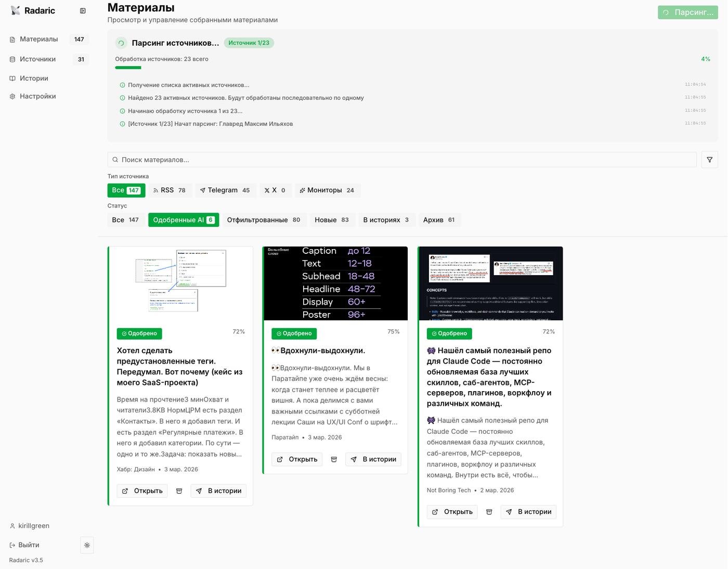Archive the Not Boring Tech article

click(489, 512)
